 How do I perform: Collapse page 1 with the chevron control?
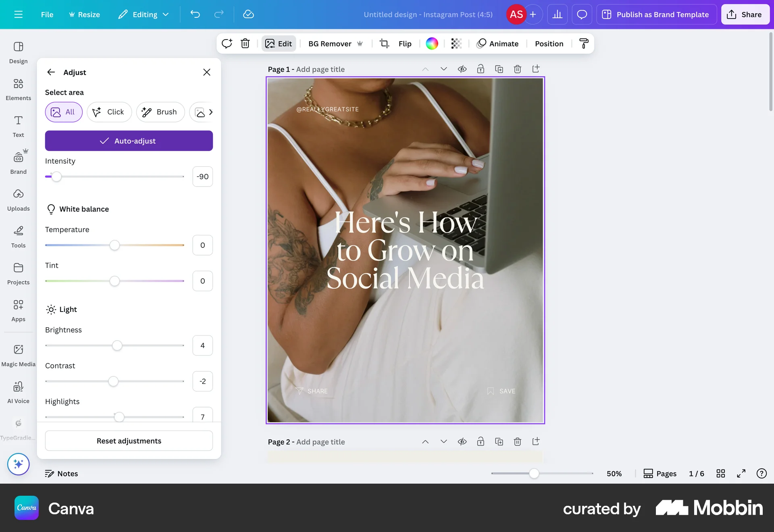click(x=425, y=69)
